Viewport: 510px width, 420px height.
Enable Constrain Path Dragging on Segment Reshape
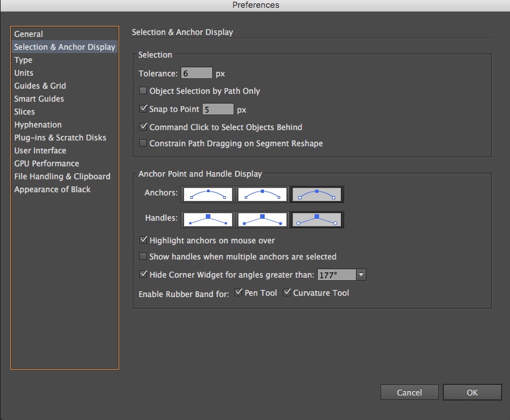click(143, 143)
